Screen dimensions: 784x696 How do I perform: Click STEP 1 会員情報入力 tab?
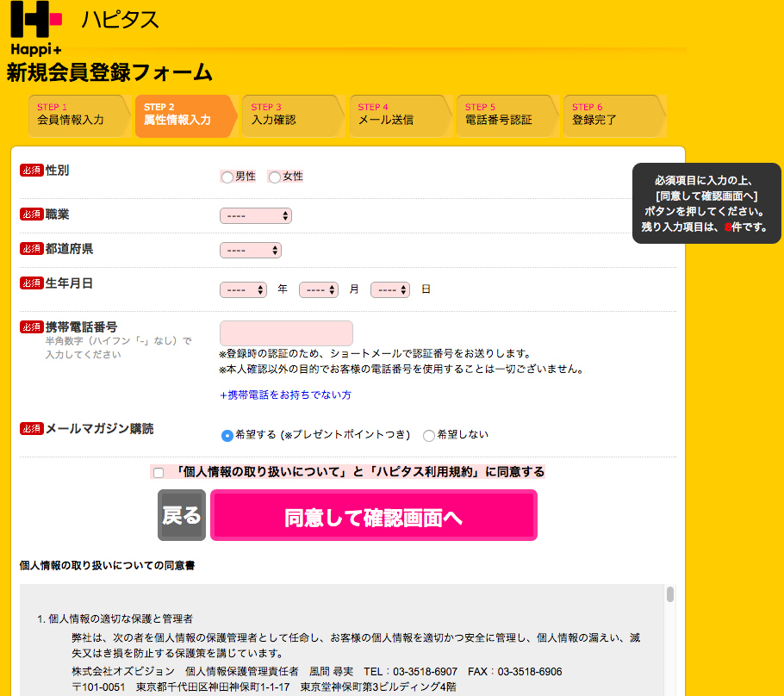pos(79,116)
